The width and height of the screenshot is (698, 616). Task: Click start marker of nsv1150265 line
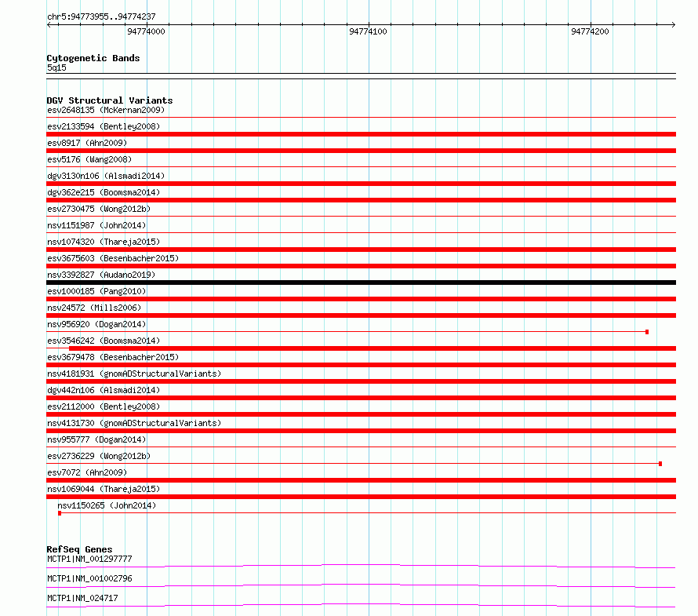(60, 513)
